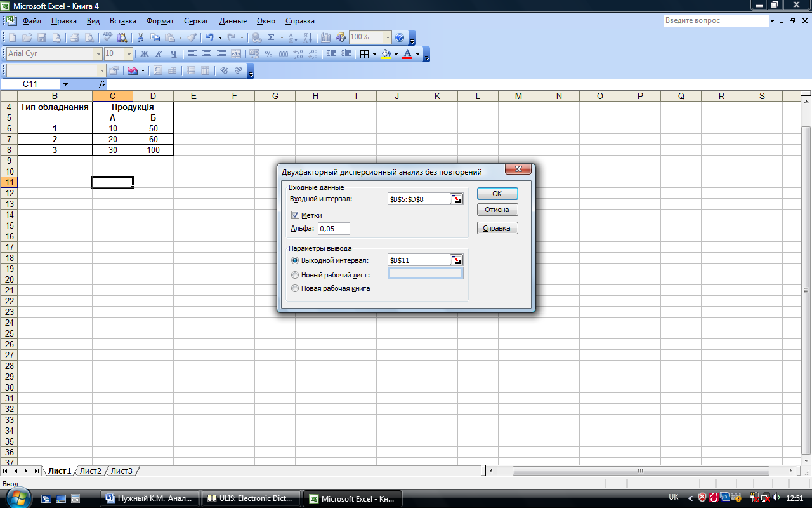Image resolution: width=812 pixels, height=508 pixels.
Task: Undo the last action
Action: pyautogui.click(x=209, y=37)
